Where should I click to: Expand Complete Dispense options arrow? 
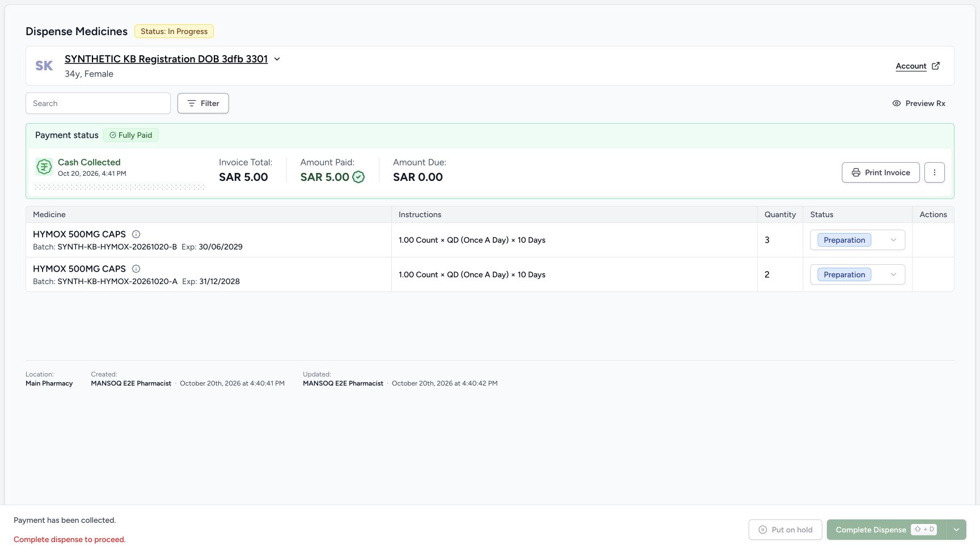click(956, 530)
